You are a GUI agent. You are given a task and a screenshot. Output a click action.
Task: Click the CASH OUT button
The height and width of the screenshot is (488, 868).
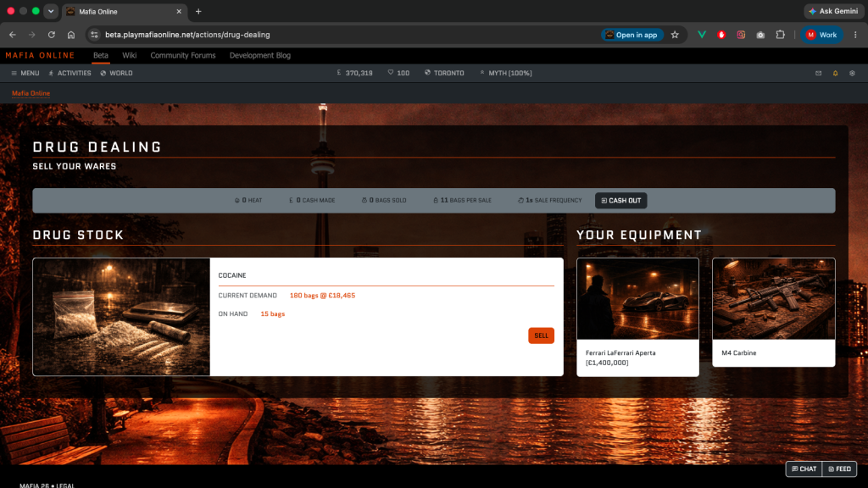(621, 200)
